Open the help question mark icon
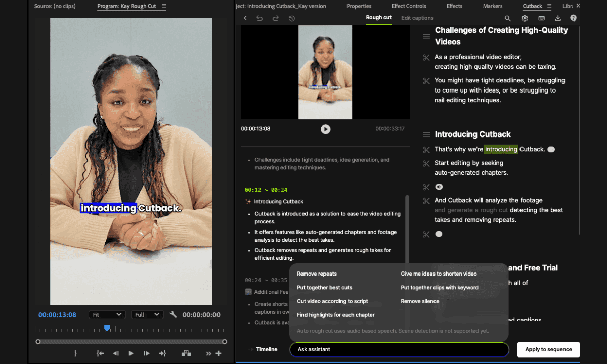Image resolution: width=607 pixels, height=364 pixels. (573, 18)
